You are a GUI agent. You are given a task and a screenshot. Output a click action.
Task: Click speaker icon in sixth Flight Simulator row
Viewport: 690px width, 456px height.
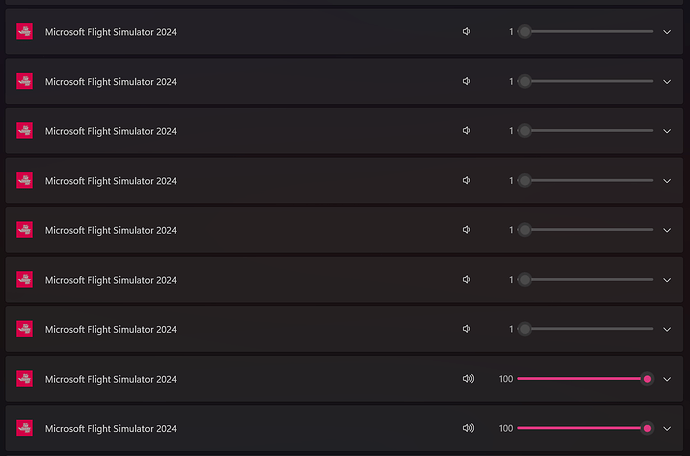point(466,279)
